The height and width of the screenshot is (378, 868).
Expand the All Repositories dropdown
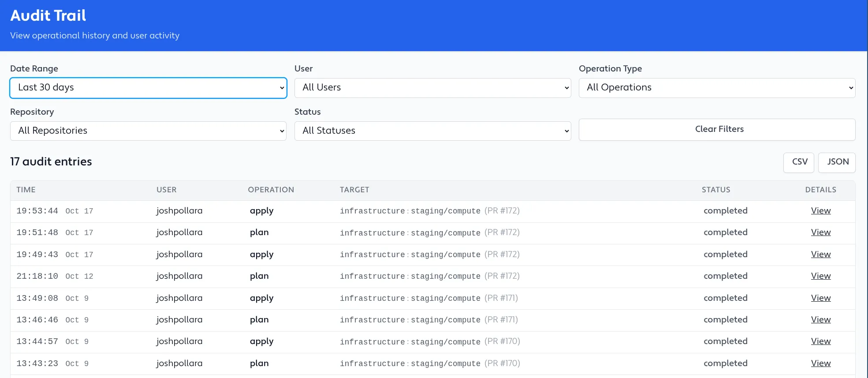[x=148, y=131]
